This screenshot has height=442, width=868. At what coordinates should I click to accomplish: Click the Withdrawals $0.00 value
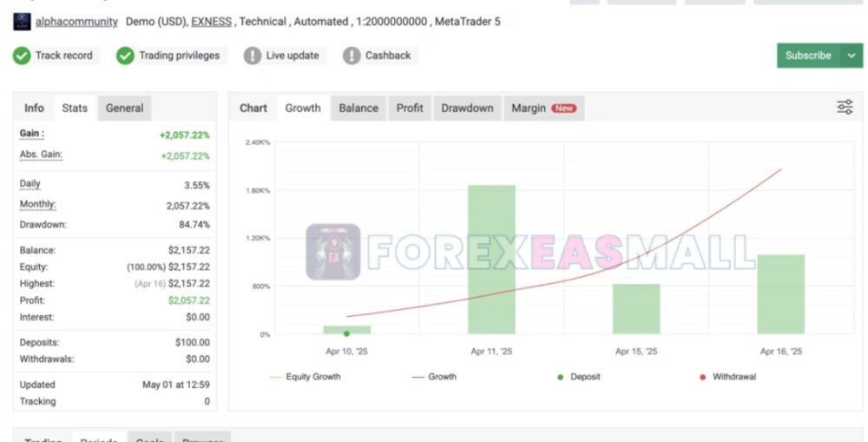[198, 359]
